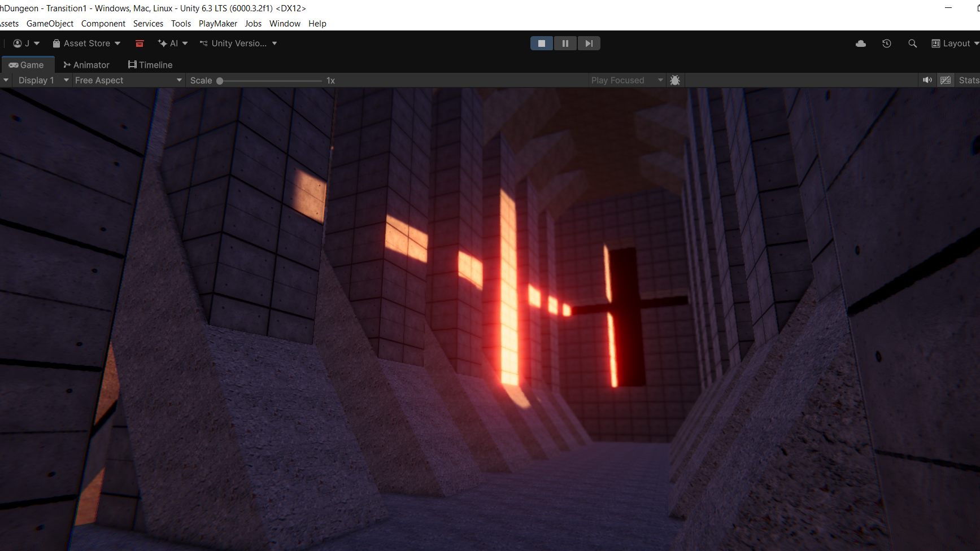Open the Play Focused dropdown
The image size is (980, 551).
[x=627, y=80]
